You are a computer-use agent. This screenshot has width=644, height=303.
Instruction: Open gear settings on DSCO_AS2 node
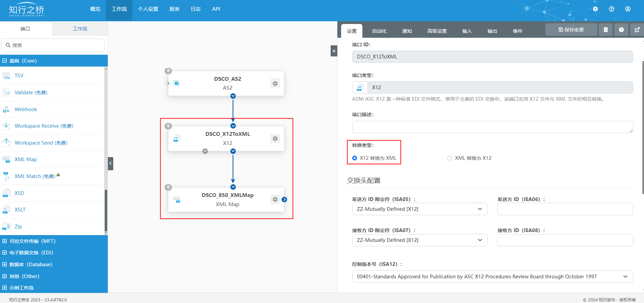pos(275,83)
